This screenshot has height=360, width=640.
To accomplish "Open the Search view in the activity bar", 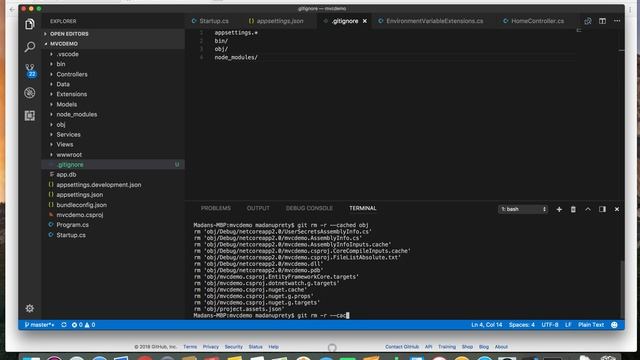I will tap(29, 47).
